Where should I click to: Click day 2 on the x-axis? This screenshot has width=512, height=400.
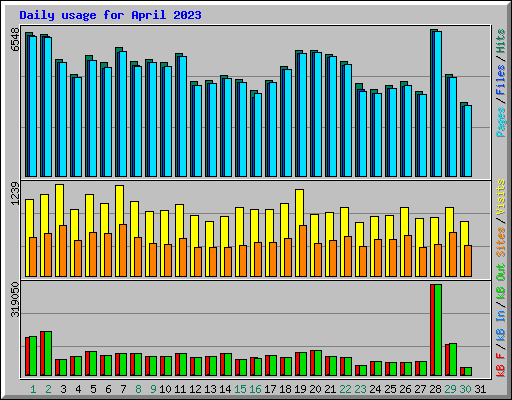coord(48,389)
